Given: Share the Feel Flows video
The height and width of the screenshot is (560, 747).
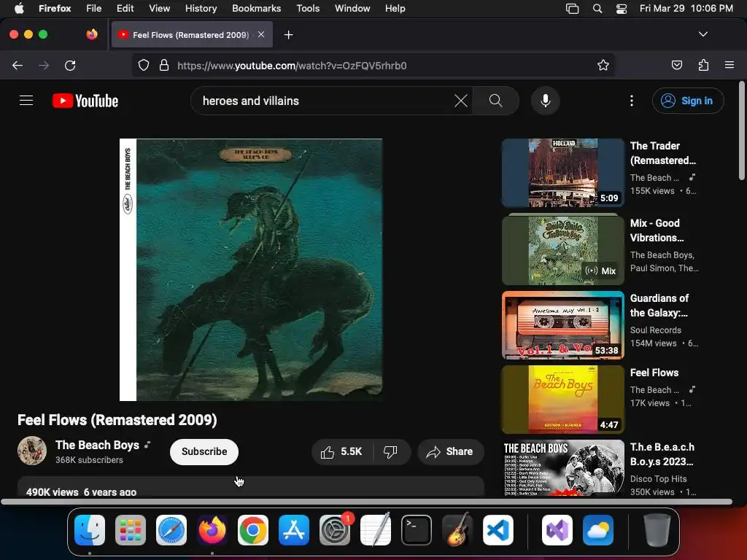Looking at the screenshot, I should pyautogui.click(x=450, y=451).
